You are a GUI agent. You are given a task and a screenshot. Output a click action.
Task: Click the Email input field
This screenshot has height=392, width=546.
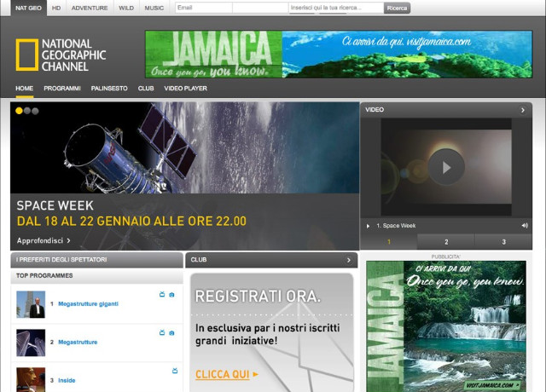pyautogui.click(x=204, y=8)
